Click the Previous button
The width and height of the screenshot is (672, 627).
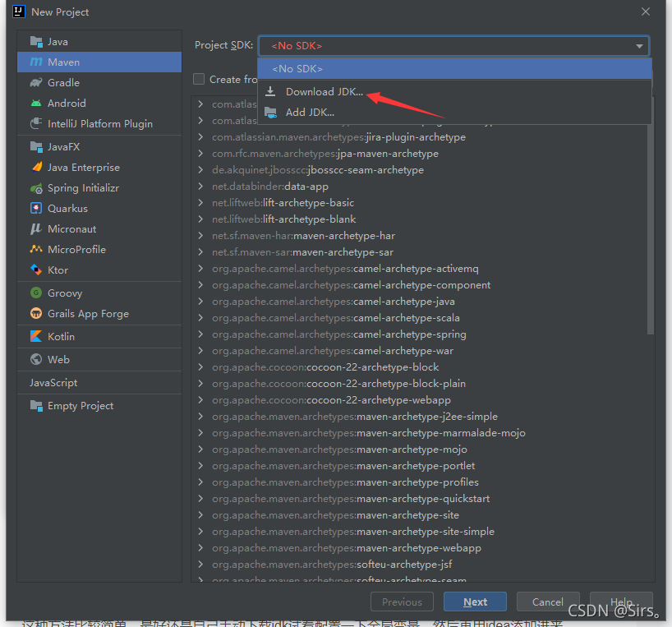[402, 602]
